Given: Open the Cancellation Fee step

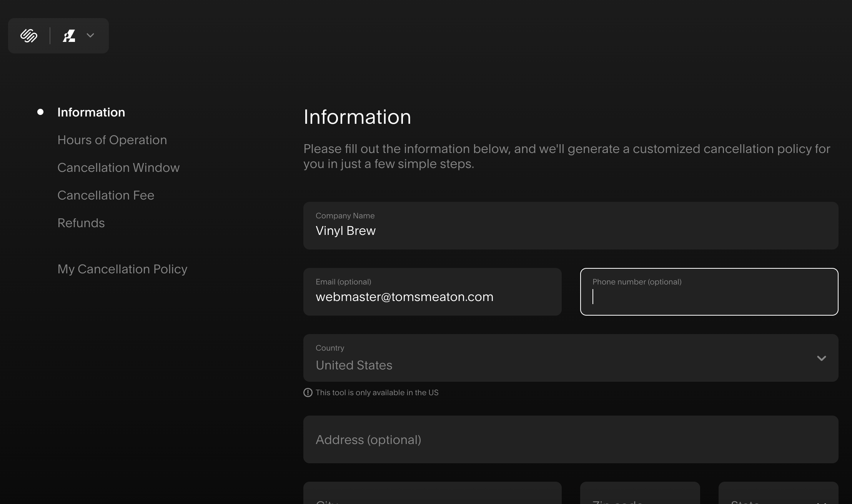Looking at the screenshot, I should [x=106, y=195].
